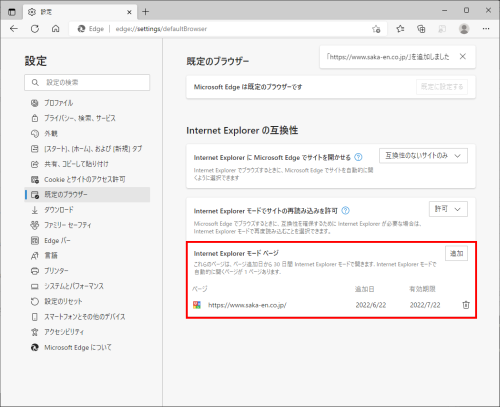
Task: Click the Internet Explorer モード ページ heading
Action: tap(236, 253)
